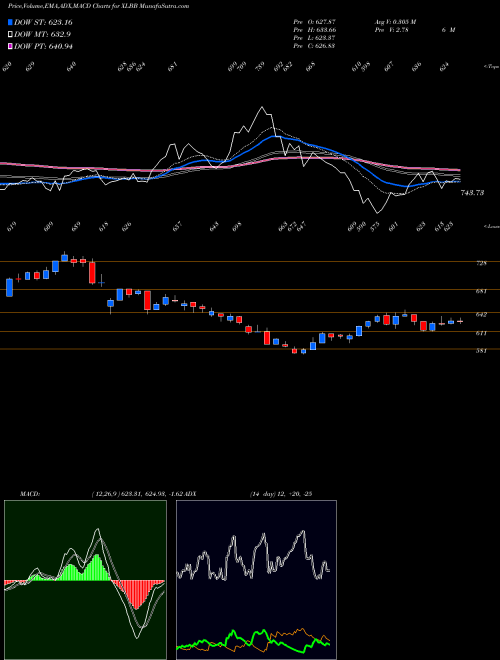Click the 611 price level label

(x=481, y=333)
